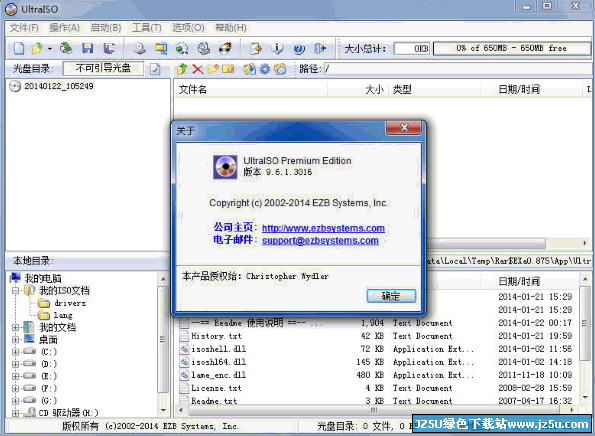Open the 启动(B) menu
Viewport: 595px width, 436px height.
point(105,28)
